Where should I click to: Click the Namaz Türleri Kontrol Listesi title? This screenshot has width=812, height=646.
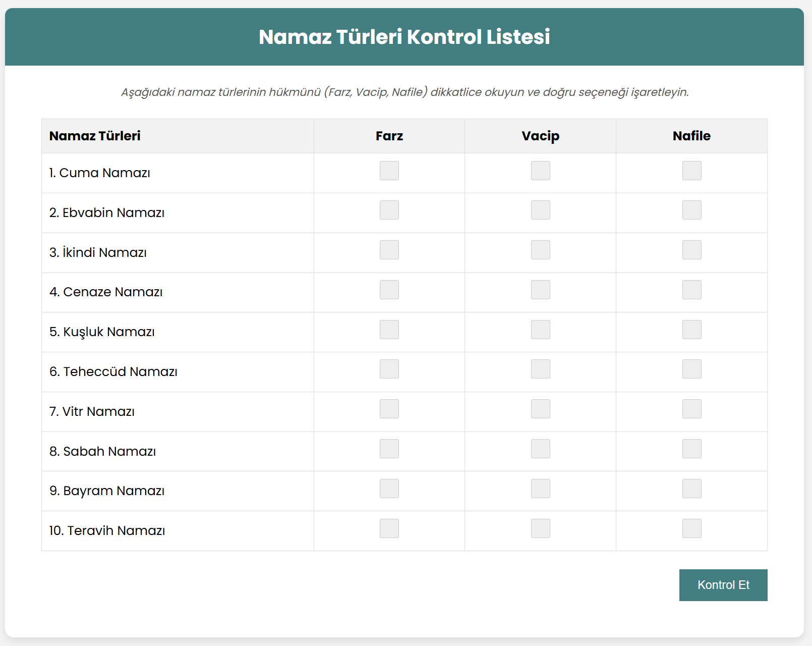(x=404, y=37)
